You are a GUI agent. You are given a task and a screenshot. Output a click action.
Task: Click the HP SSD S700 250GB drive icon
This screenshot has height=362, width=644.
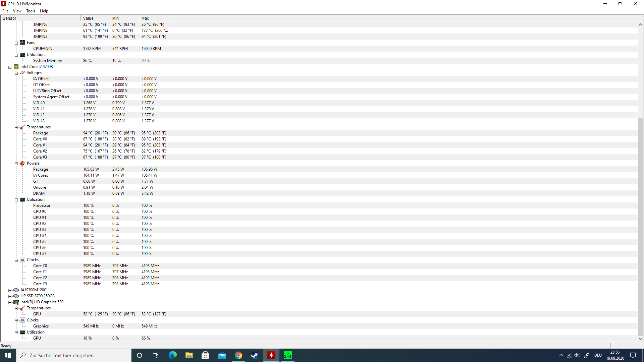coord(16,296)
